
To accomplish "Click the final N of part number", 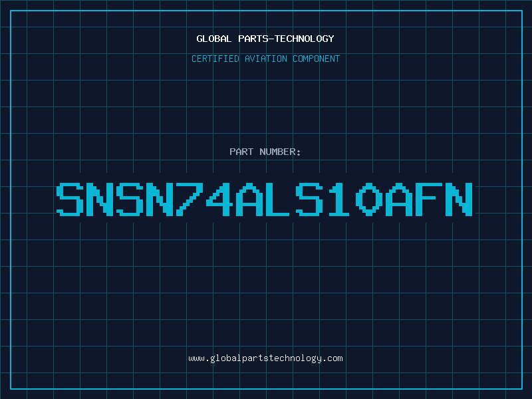I will (x=459, y=199).
